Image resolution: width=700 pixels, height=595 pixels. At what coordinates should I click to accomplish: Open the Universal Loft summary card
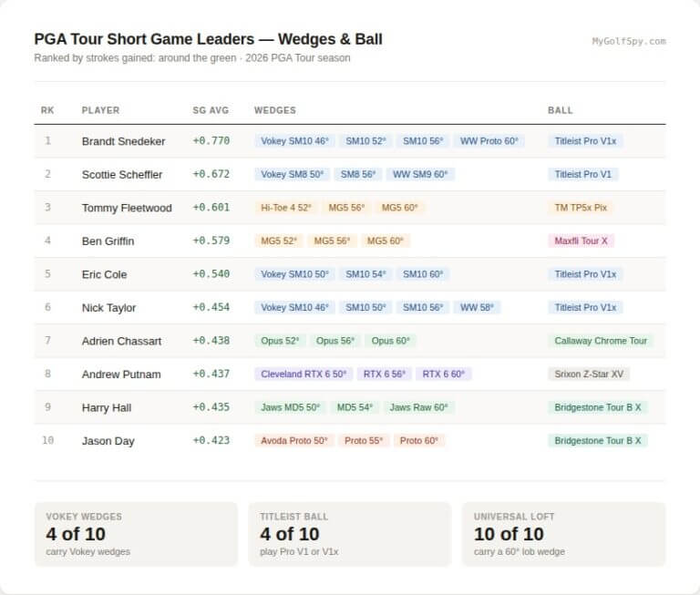[564, 534]
